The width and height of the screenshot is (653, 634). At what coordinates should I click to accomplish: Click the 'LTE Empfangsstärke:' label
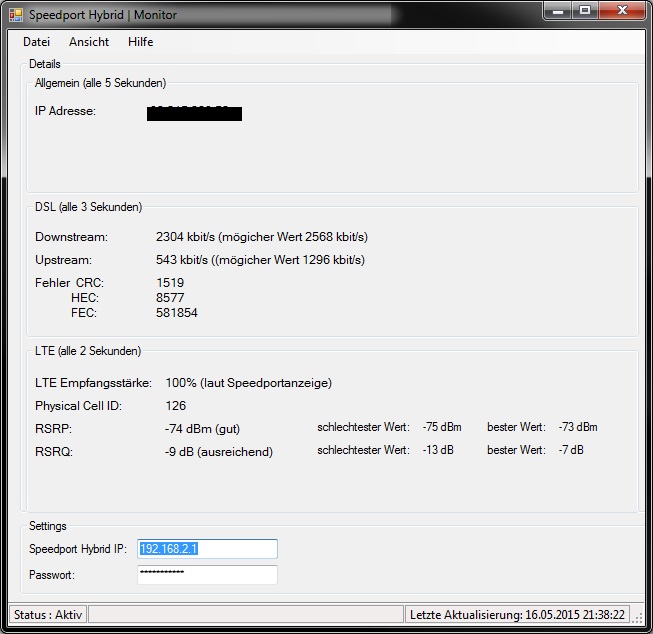pos(93,383)
